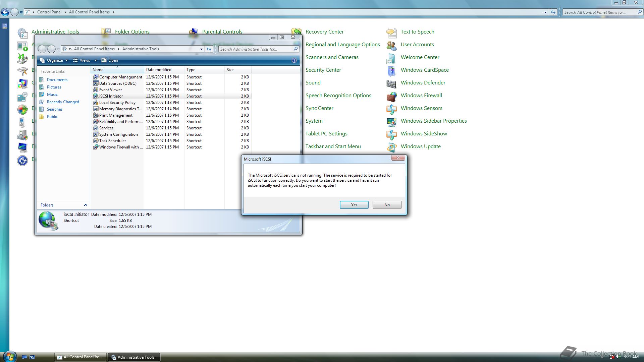Open Windows Sidebar Properties icon
This screenshot has height=362, width=644.
[391, 122]
